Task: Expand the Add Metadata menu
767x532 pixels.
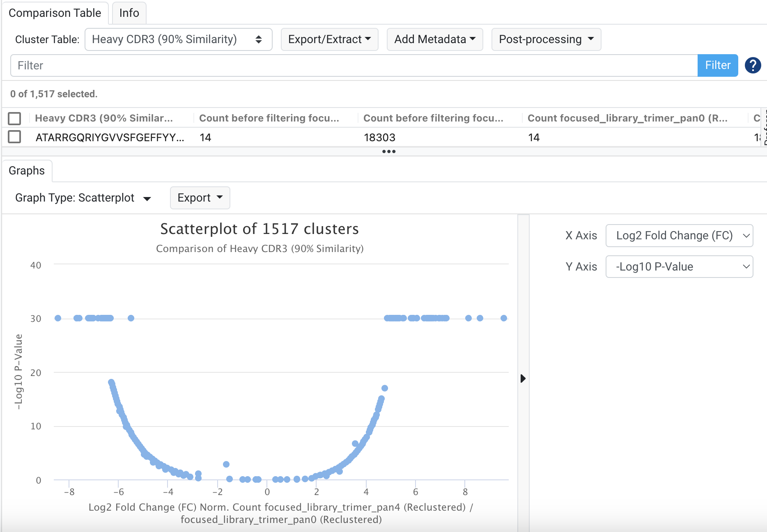Action: pos(434,39)
